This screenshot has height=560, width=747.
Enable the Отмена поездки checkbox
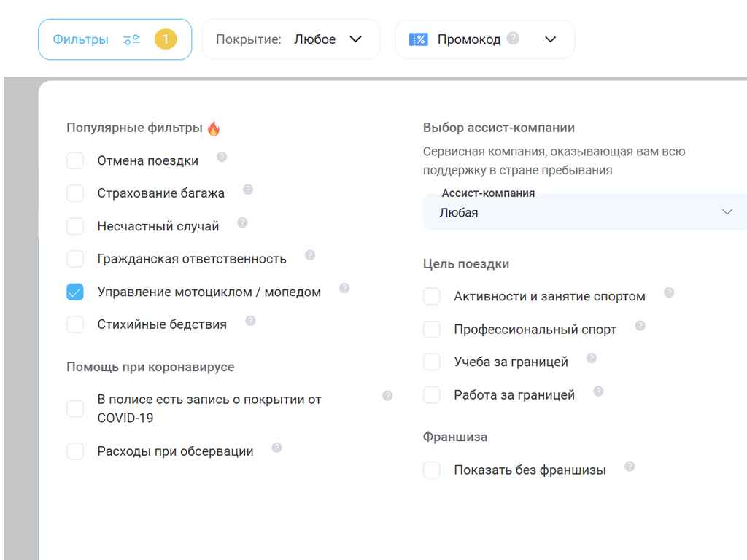[x=75, y=160]
